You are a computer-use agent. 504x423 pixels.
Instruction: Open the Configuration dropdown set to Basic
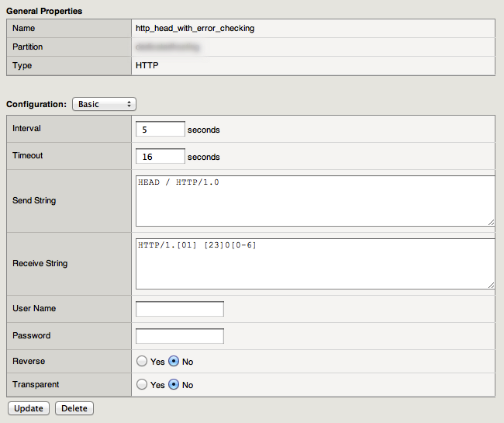tap(104, 104)
